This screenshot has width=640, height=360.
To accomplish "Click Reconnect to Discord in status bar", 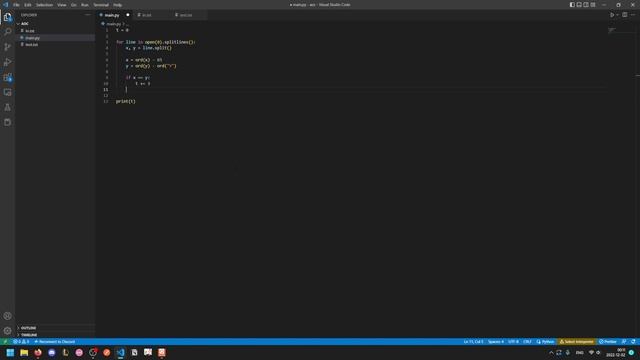I will coord(55,342).
